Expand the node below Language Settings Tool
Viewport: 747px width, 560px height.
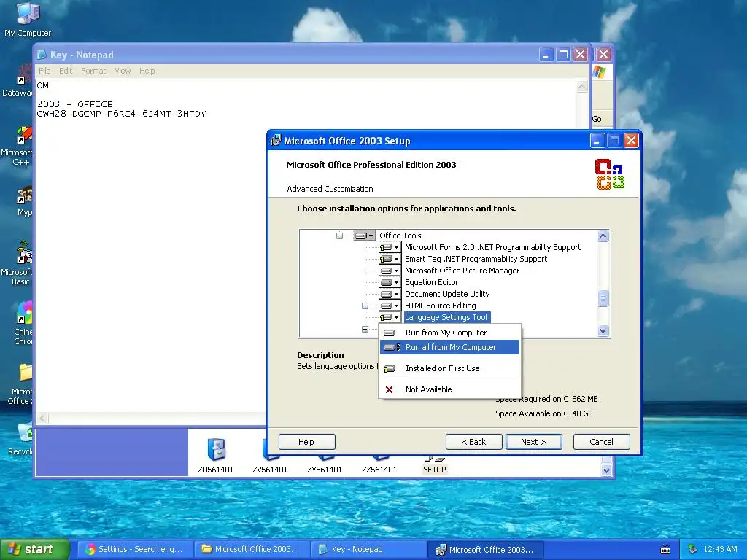coord(365,329)
